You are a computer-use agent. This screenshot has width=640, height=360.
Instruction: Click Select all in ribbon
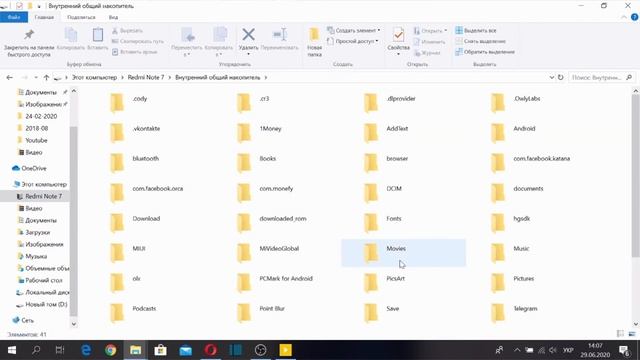click(476, 31)
